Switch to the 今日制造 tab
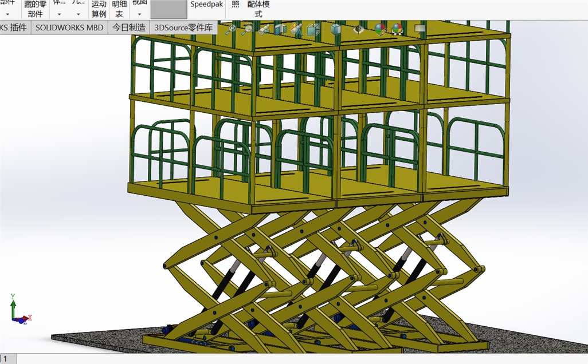The image size is (588, 364). click(128, 27)
